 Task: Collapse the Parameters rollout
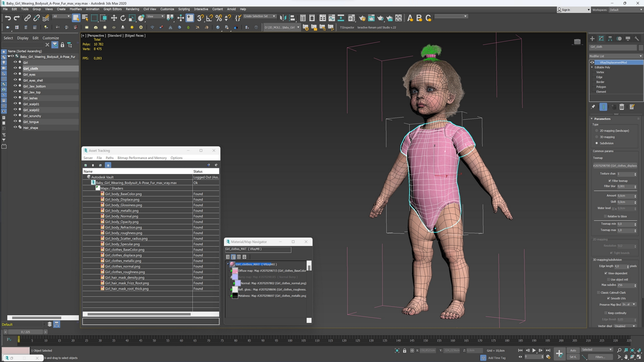(x=592, y=119)
